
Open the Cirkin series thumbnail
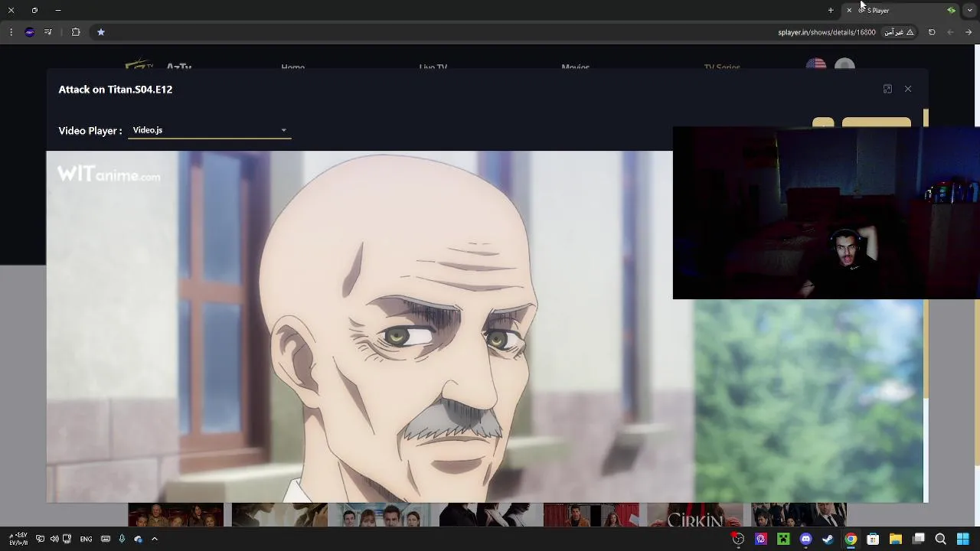[694, 515]
